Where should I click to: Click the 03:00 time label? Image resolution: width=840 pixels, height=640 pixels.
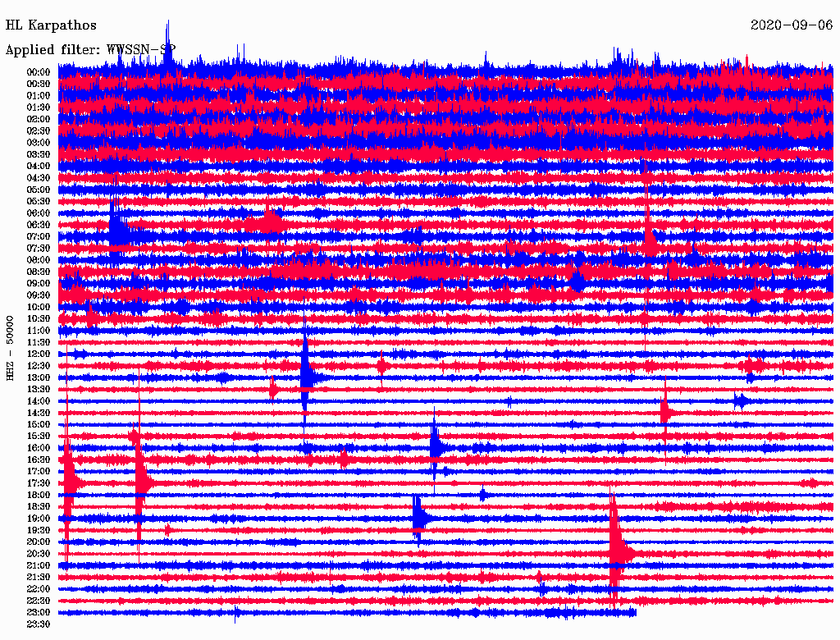pyautogui.click(x=39, y=143)
